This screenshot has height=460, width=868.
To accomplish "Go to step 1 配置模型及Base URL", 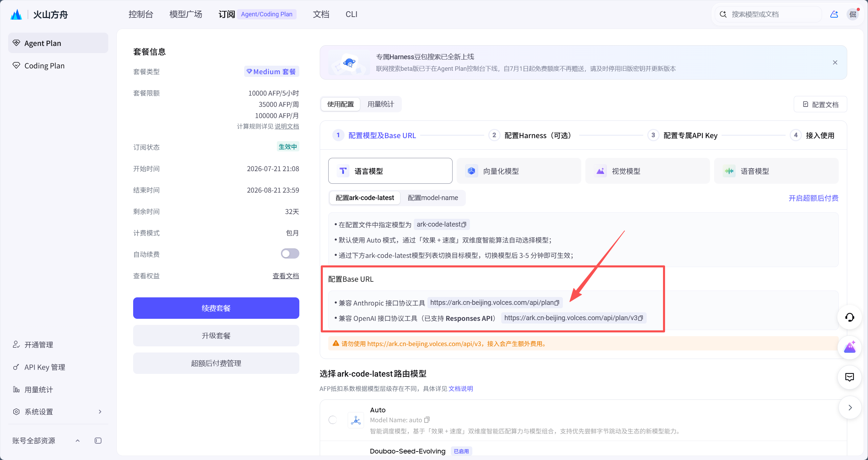I will coord(374,135).
